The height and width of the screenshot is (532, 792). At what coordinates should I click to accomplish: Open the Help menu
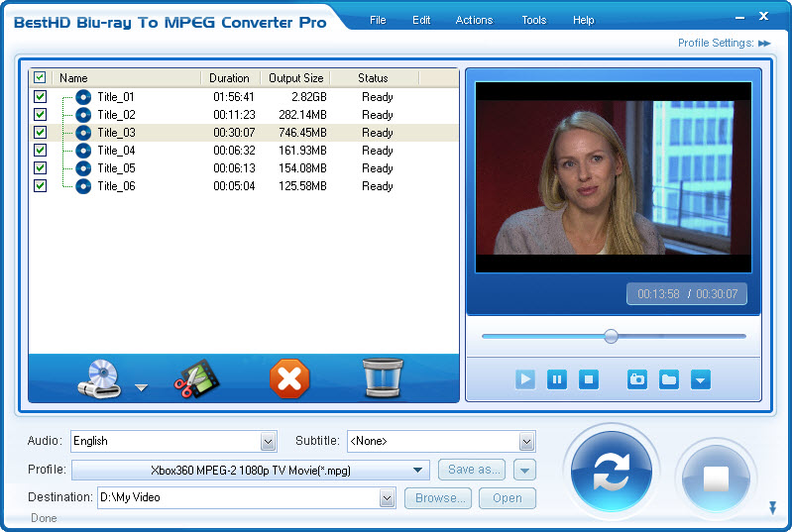pos(584,20)
